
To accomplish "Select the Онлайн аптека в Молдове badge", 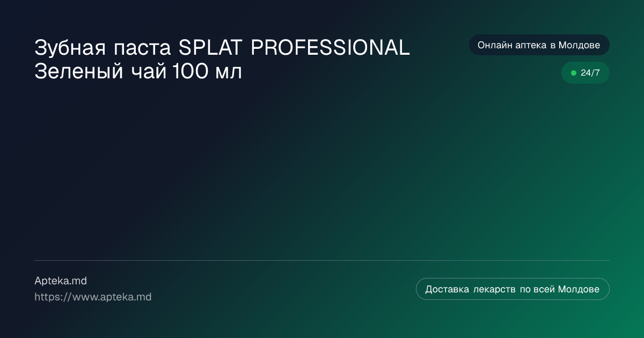I will point(539,45).
